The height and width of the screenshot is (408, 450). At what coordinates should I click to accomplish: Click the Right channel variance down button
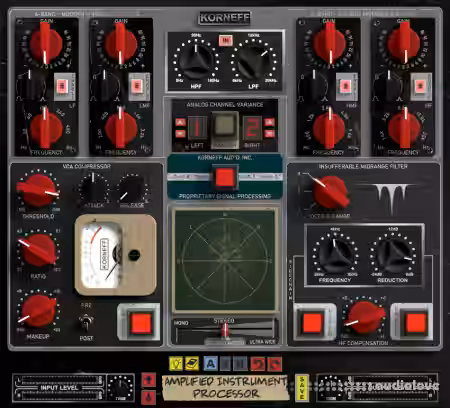coord(269,134)
